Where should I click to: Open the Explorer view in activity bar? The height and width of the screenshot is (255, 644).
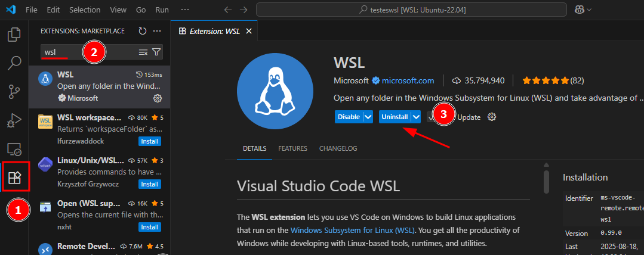[x=14, y=35]
